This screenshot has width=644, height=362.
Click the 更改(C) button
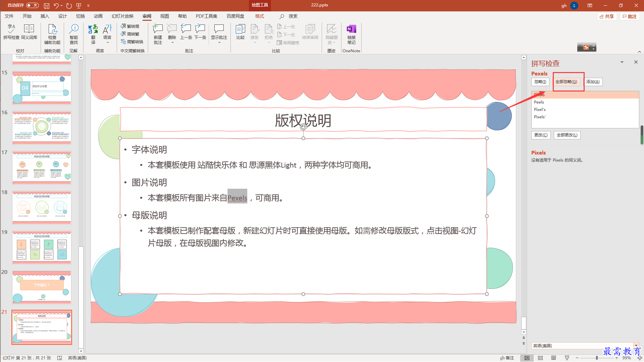[x=541, y=135]
